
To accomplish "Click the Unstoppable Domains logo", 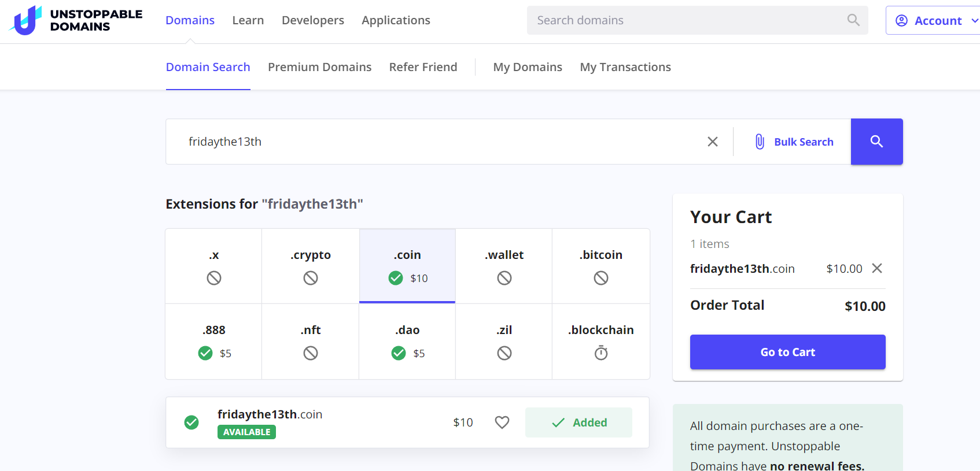I will (x=76, y=20).
